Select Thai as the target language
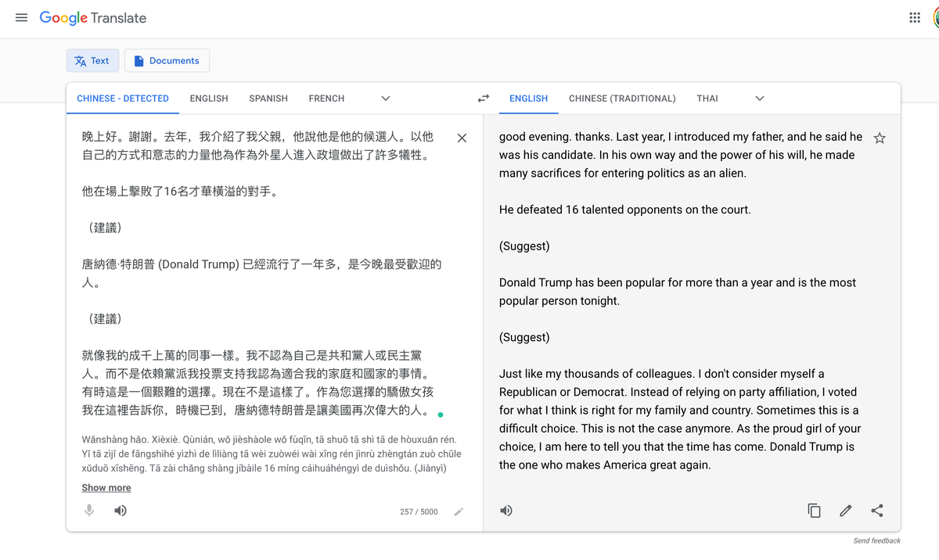The image size is (939, 560). [x=707, y=98]
